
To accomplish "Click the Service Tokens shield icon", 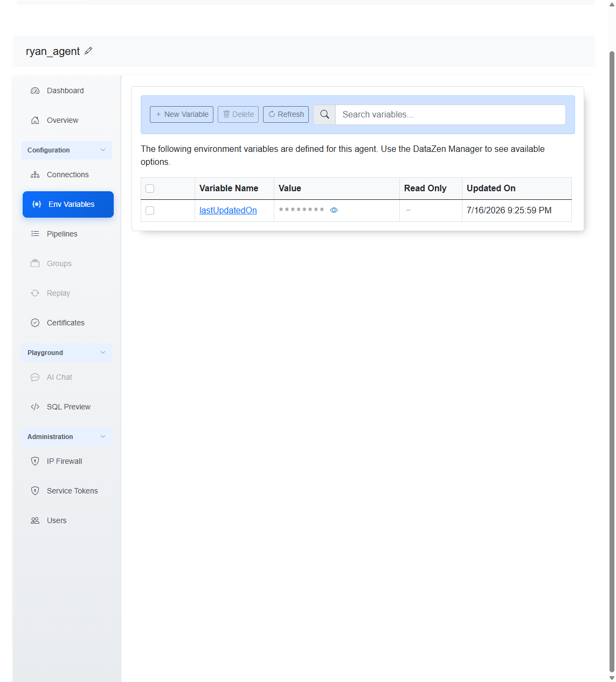I will tap(35, 491).
